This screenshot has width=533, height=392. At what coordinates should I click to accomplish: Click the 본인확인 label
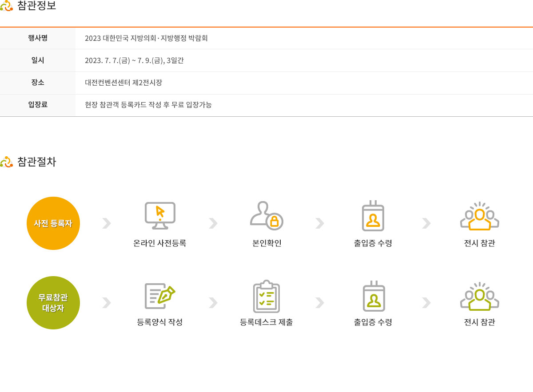click(x=266, y=243)
